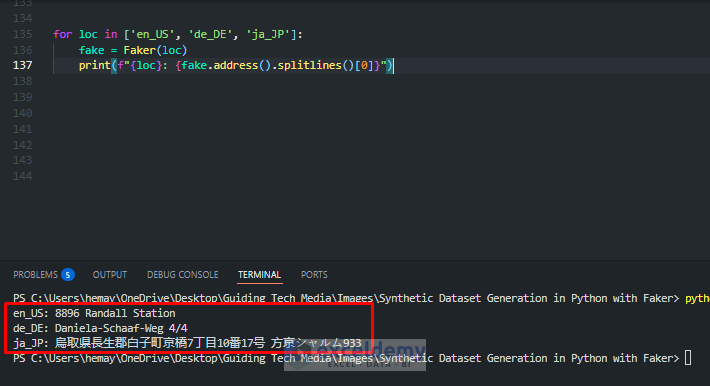Open the PROBLEMS panel tab

[x=35, y=275]
